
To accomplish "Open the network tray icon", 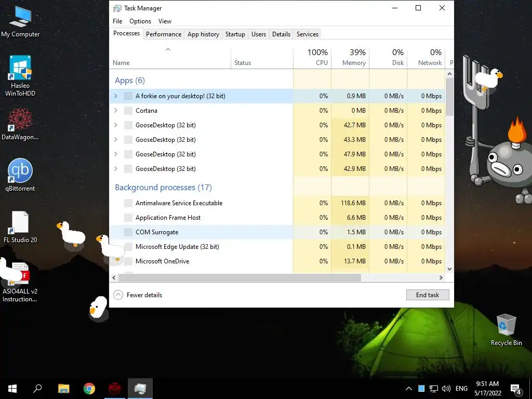I will [434, 389].
